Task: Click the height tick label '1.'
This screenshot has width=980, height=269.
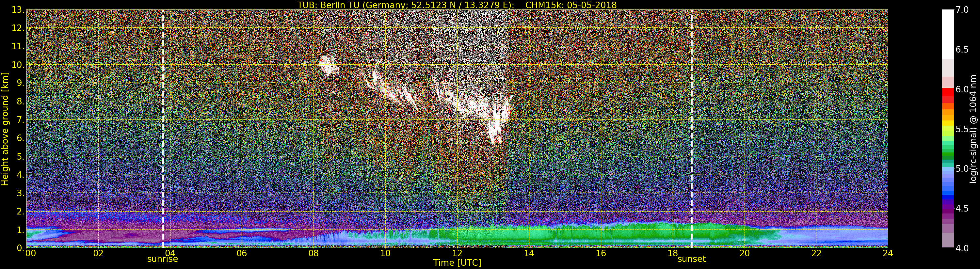Action: click(21, 229)
